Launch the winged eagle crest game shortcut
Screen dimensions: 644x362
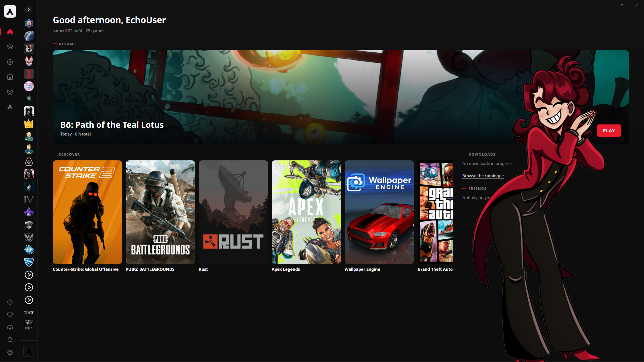[29, 237]
